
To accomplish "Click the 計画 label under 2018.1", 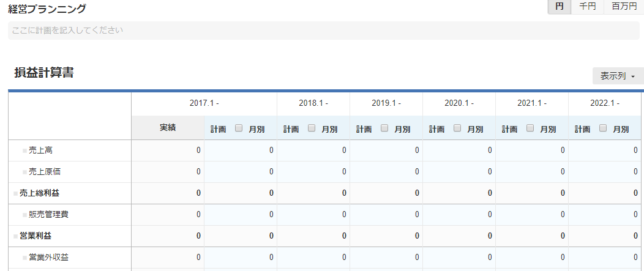I will click(x=291, y=129).
